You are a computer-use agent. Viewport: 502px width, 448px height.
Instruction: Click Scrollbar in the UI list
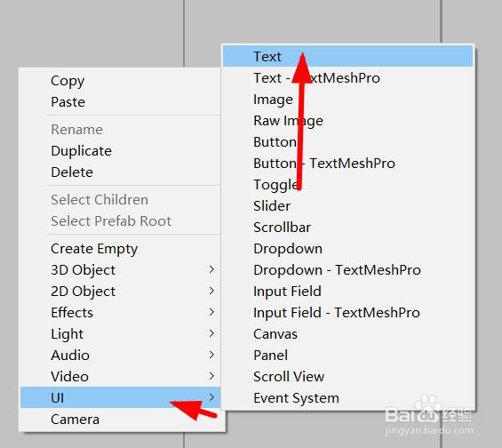347,228
